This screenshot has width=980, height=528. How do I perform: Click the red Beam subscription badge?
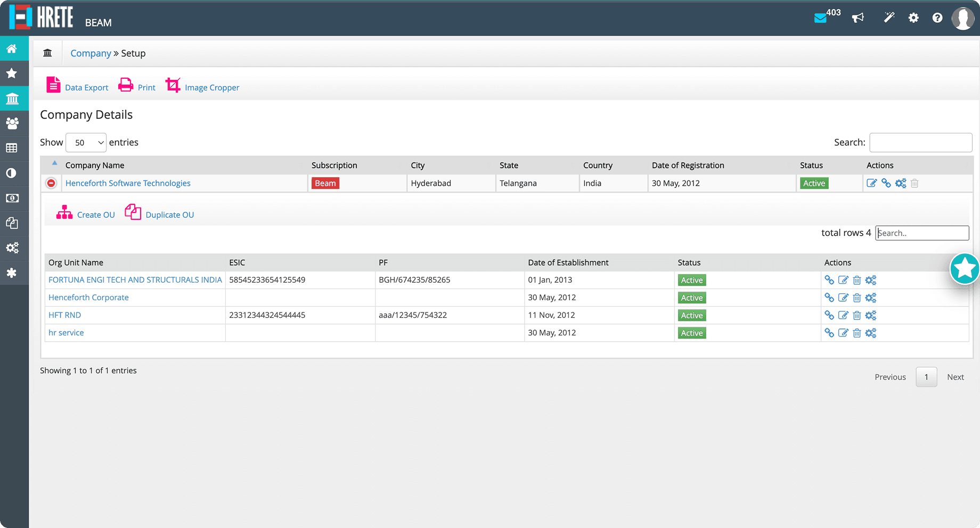pyautogui.click(x=325, y=183)
